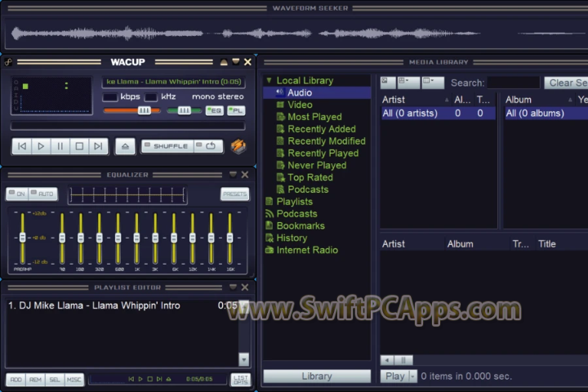Open playlist REM menu

tap(35, 380)
